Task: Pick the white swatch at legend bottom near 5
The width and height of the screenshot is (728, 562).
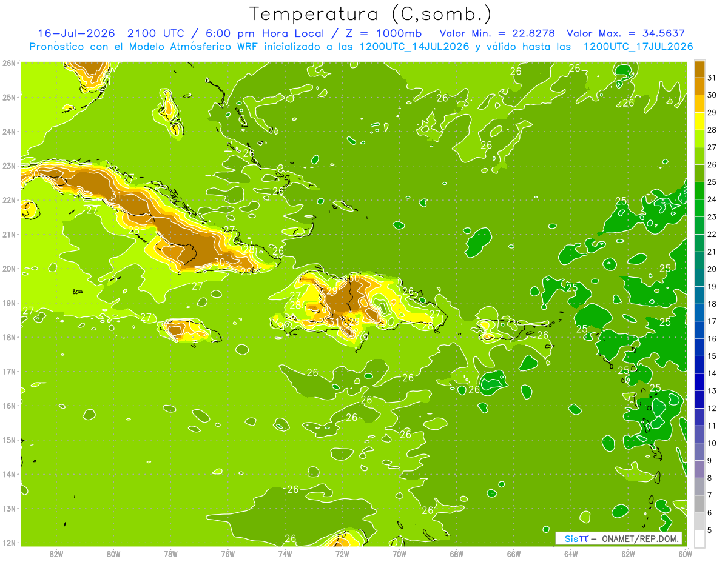Action: tap(699, 538)
